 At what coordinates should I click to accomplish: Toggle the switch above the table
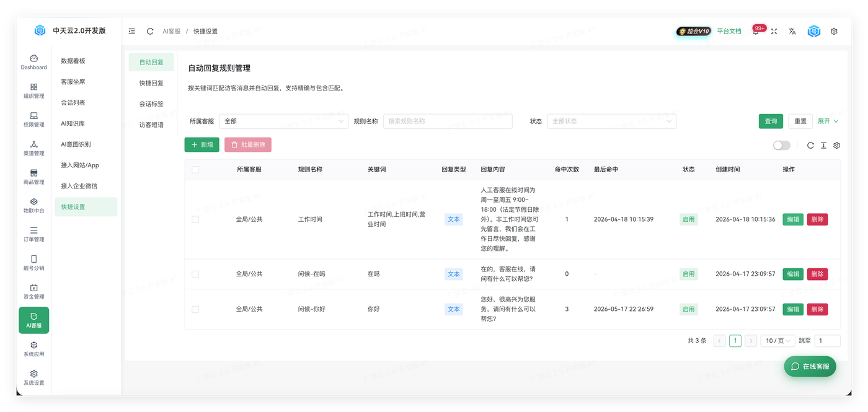(782, 146)
